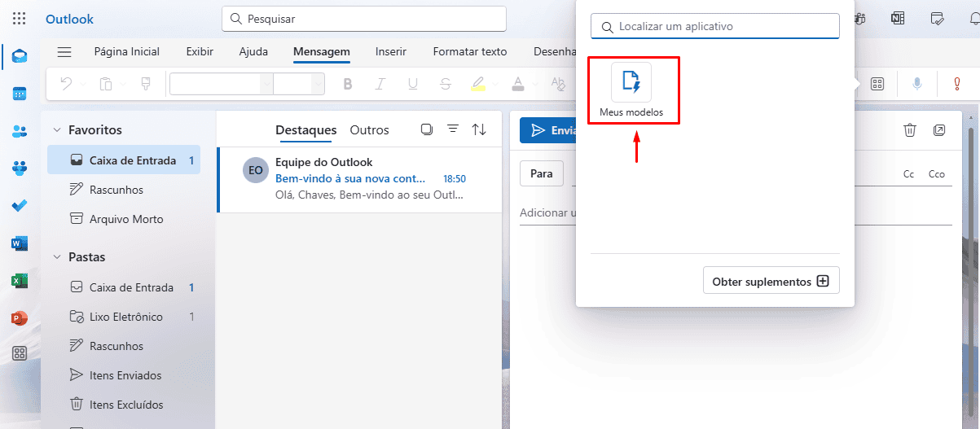Apply the font color
This screenshot has width=980, height=429.
point(517,84)
